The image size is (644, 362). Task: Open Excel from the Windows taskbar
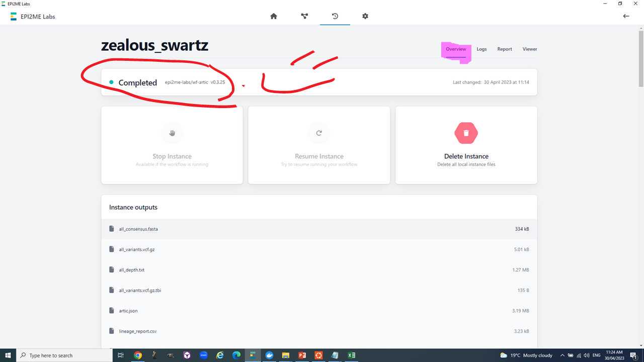pos(351,355)
